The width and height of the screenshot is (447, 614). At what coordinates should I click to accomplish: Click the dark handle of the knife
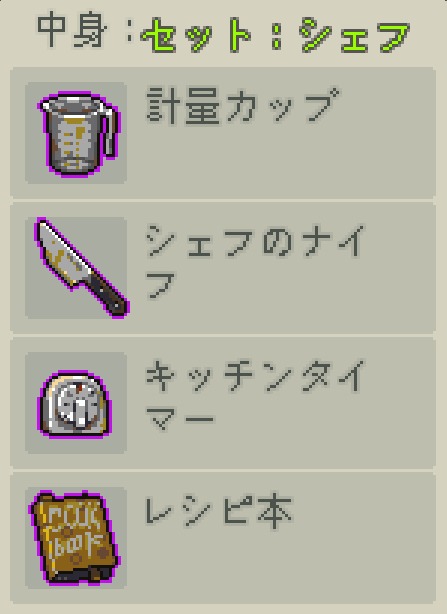pos(109,294)
